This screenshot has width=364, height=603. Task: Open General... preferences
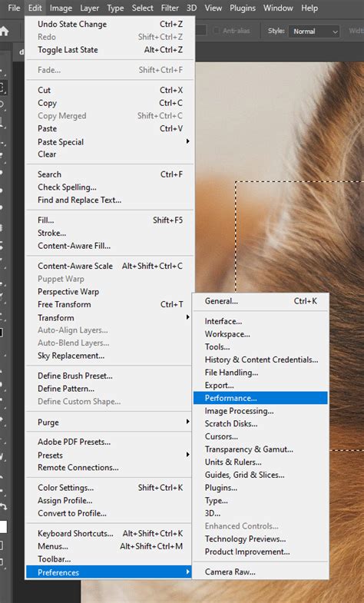click(x=260, y=301)
